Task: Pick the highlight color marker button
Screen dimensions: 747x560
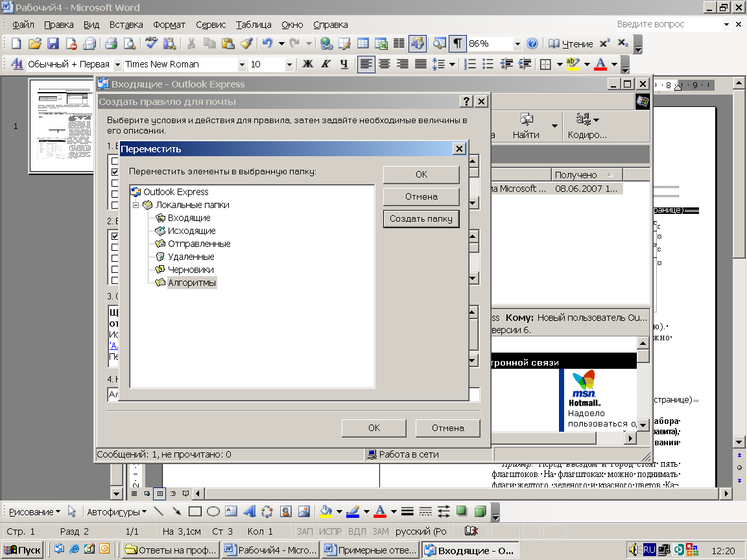Action: pyautogui.click(x=573, y=64)
